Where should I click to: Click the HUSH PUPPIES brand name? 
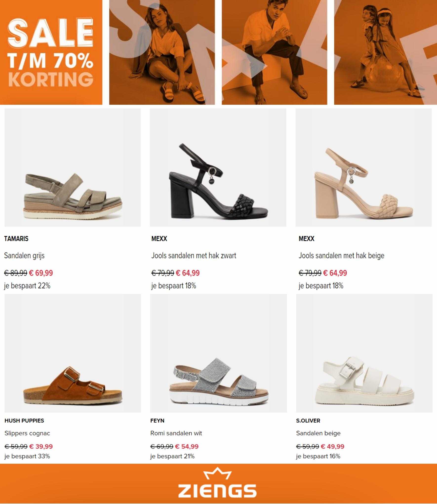coord(24,421)
